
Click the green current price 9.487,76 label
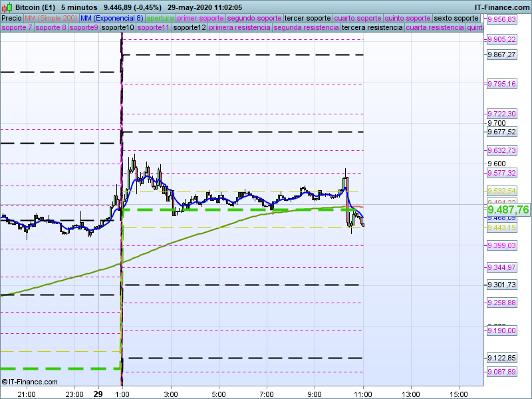tap(508, 209)
